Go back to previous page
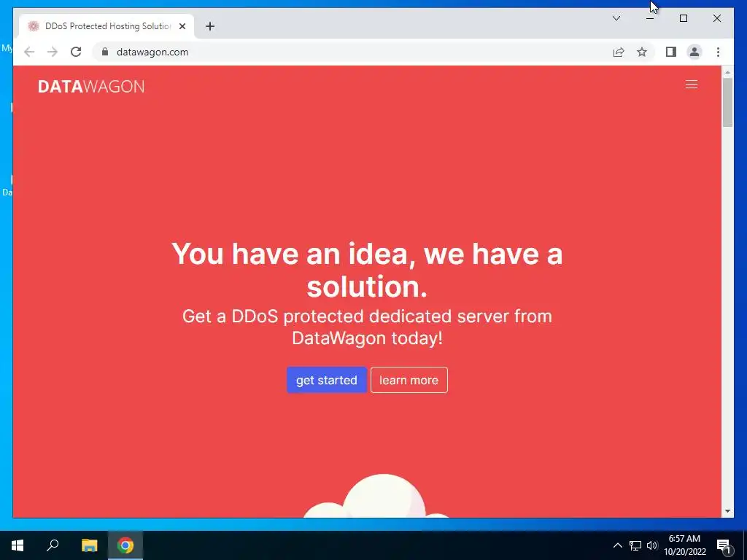 [29, 52]
